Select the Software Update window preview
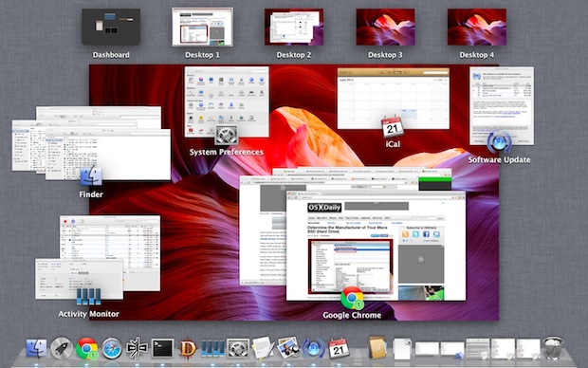 tap(502, 106)
